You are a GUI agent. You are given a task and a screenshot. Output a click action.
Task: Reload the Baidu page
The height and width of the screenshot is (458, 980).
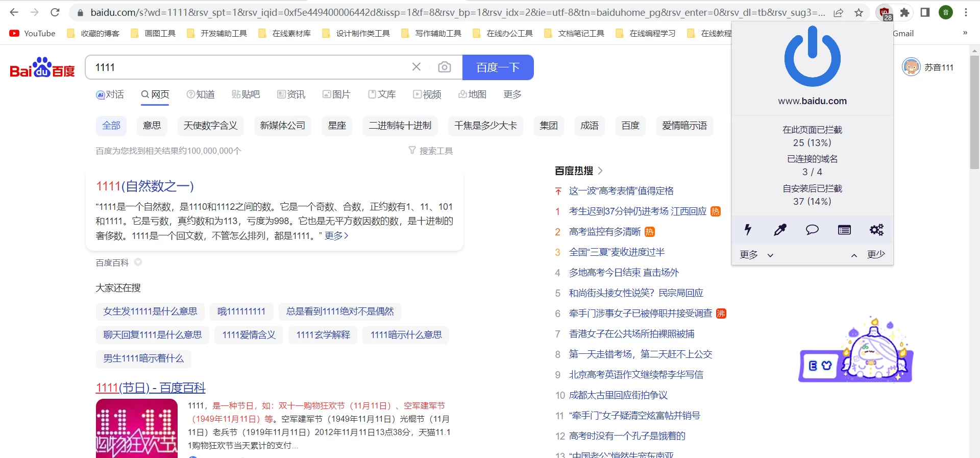[55, 12]
